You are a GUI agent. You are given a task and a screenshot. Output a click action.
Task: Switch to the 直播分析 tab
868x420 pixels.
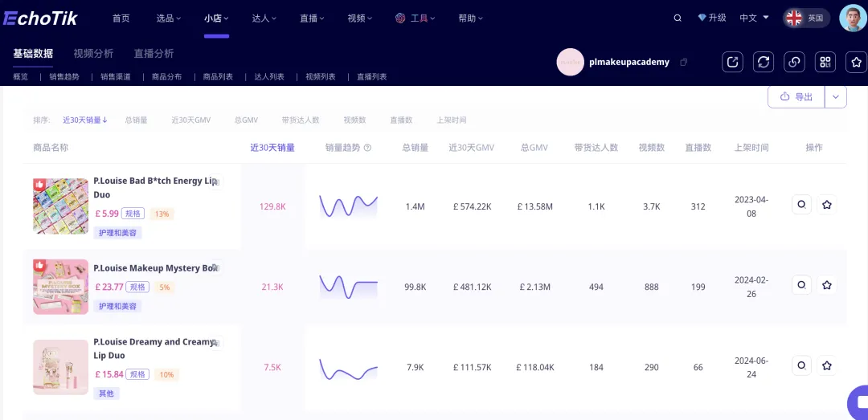coord(154,53)
